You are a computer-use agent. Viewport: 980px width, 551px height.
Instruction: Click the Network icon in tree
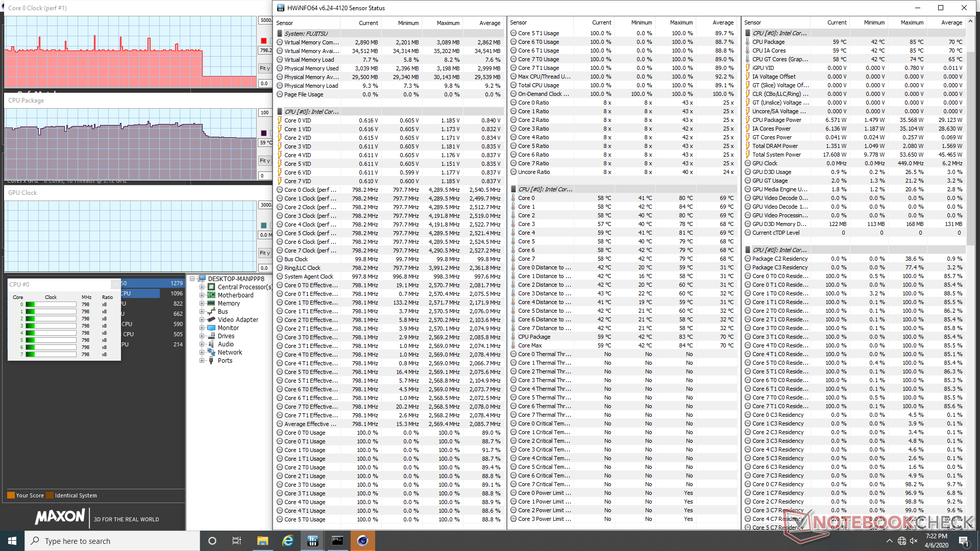(x=211, y=353)
